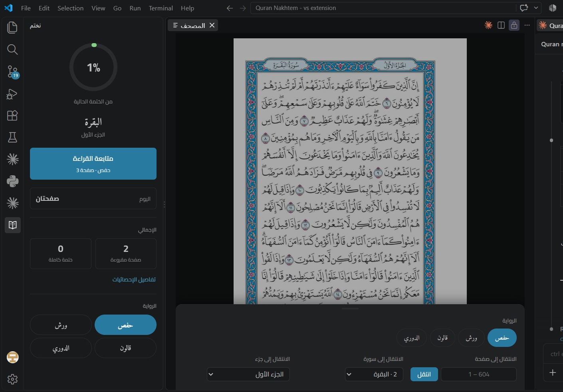
Task: Focus the page number field 1 – 604
Action: tap(479, 374)
